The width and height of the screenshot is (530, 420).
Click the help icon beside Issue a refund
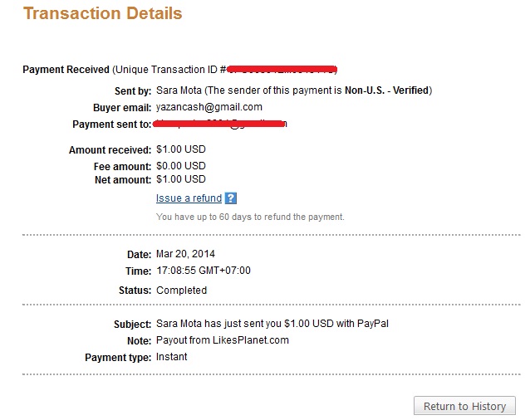tap(231, 198)
